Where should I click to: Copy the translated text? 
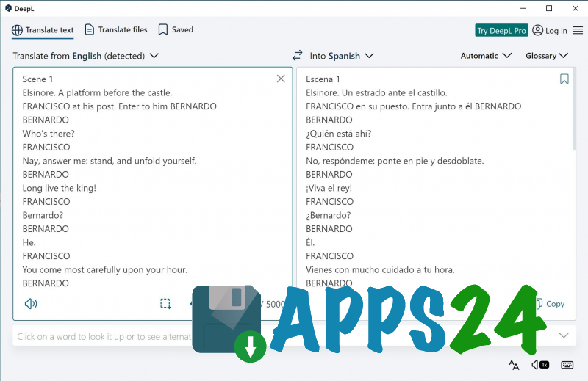[550, 304]
